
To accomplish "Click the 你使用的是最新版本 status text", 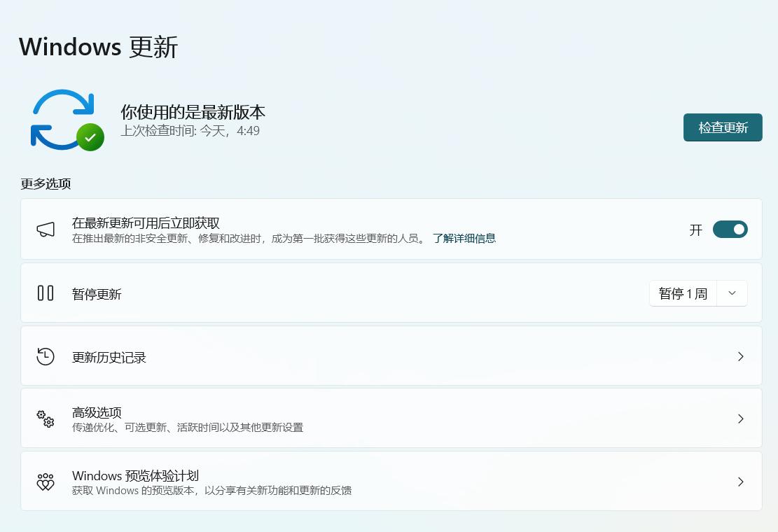I will tap(193, 112).
